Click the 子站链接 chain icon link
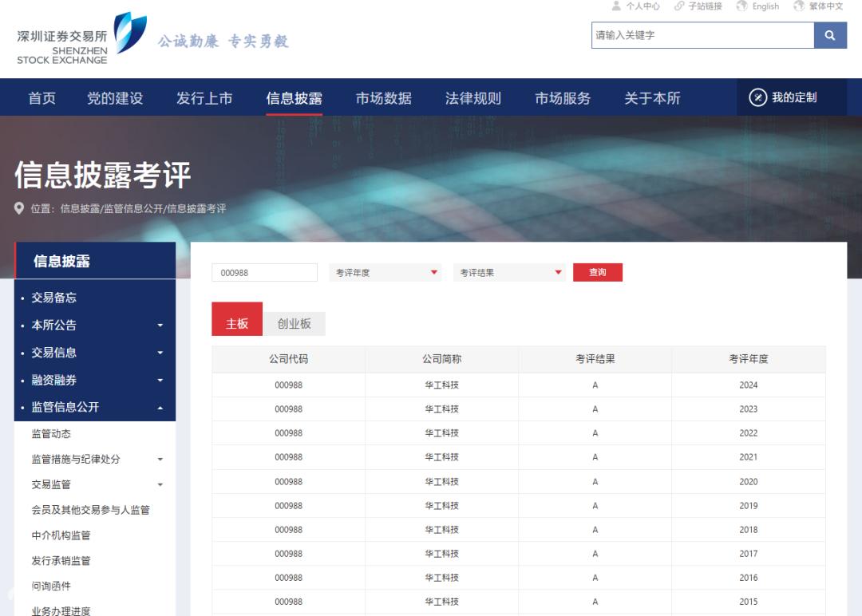 tap(698, 6)
